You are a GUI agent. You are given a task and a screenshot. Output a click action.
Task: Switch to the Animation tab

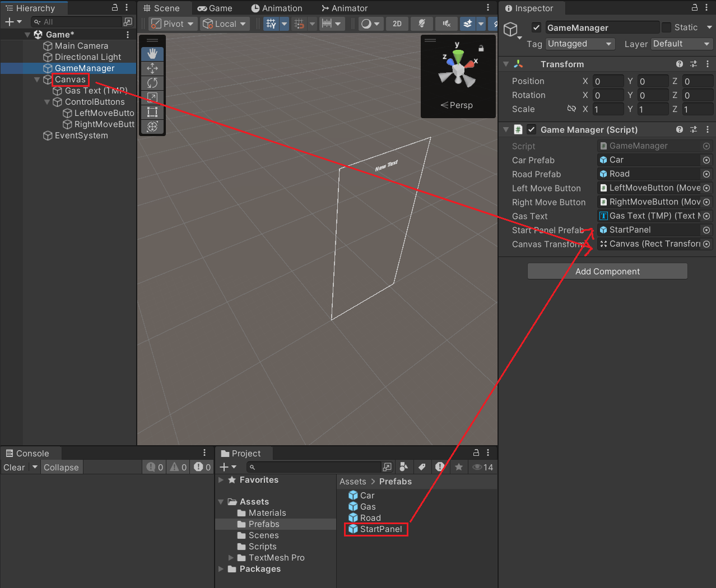(x=277, y=8)
